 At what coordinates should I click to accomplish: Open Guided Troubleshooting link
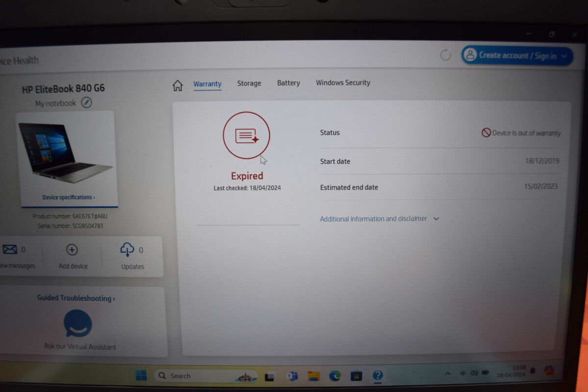pos(76,298)
